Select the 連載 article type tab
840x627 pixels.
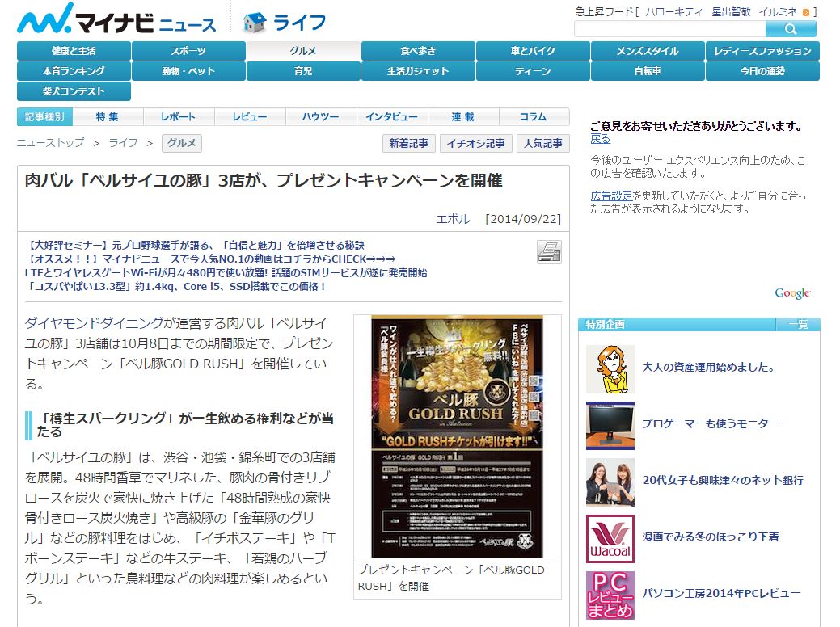coord(463,116)
